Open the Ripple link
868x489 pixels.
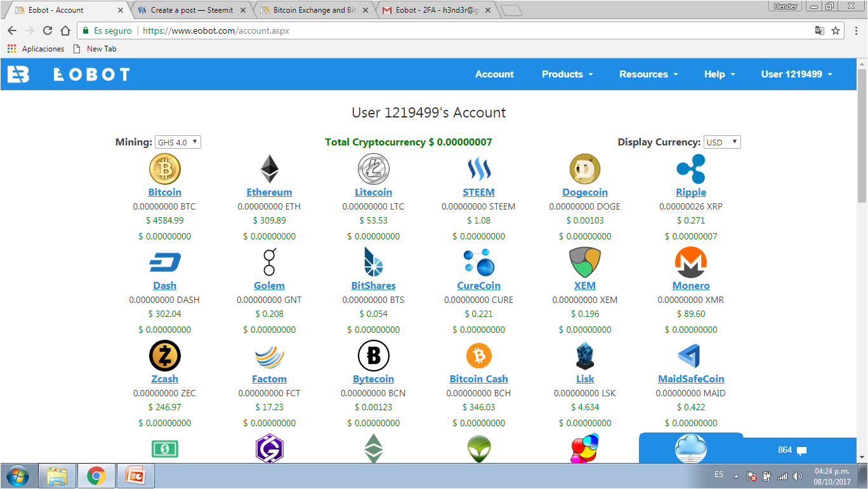pos(691,192)
